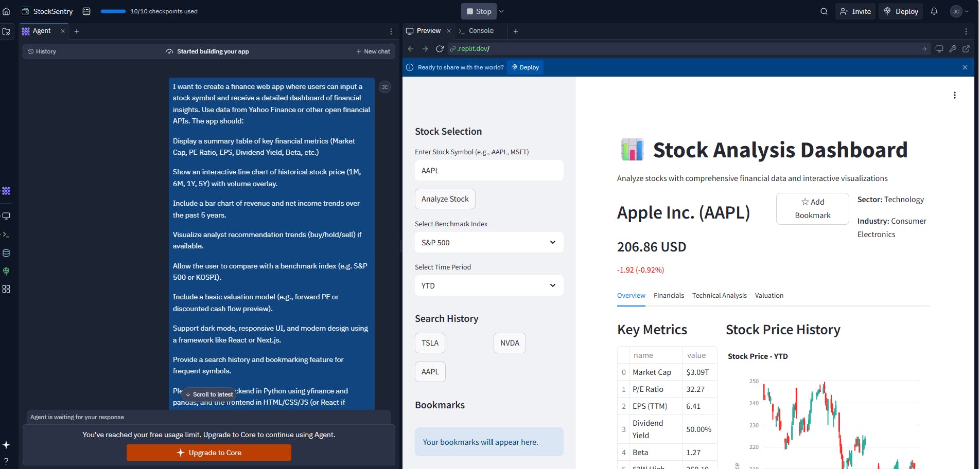980x469 pixels.
Task: Switch to the Valuation tab
Action: 769,296
